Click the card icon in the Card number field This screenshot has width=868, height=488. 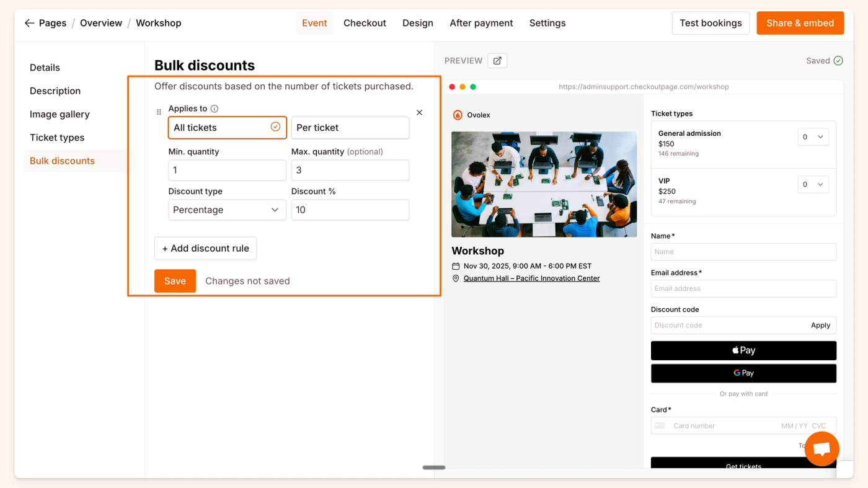tap(660, 426)
